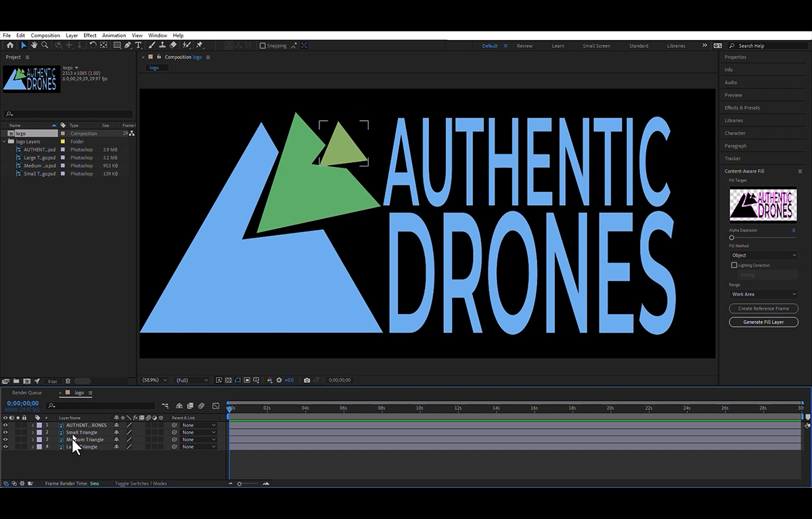
Task: Select the Rotation tool
Action: [x=93, y=45]
